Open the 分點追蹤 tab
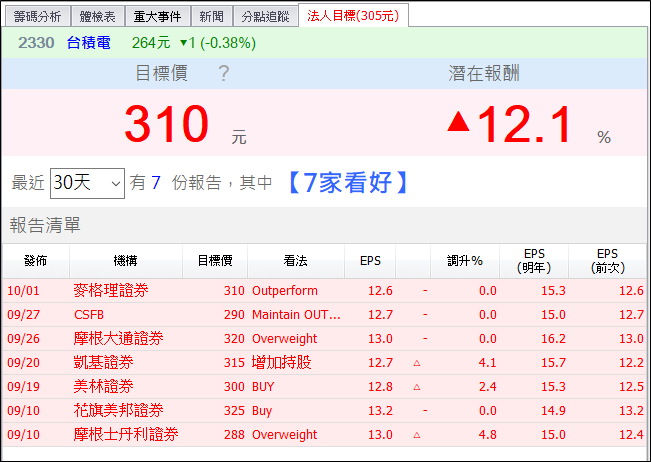Image resolution: width=651 pixels, height=462 pixels. [x=265, y=17]
